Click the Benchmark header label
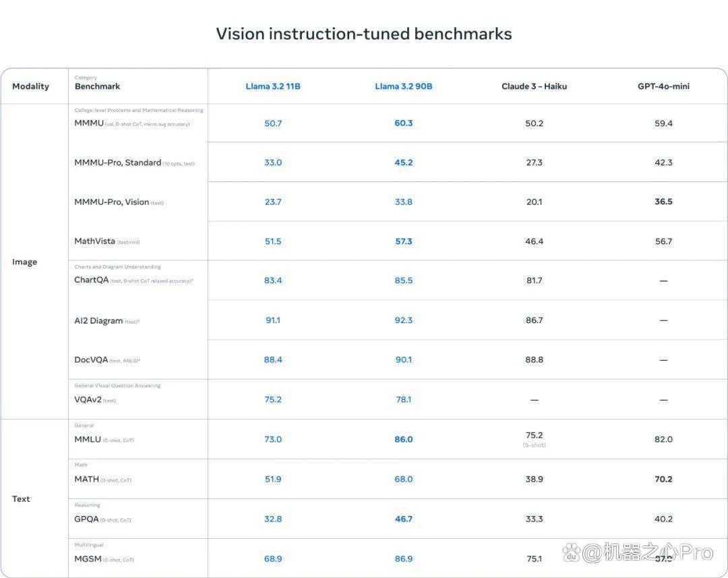 click(97, 86)
